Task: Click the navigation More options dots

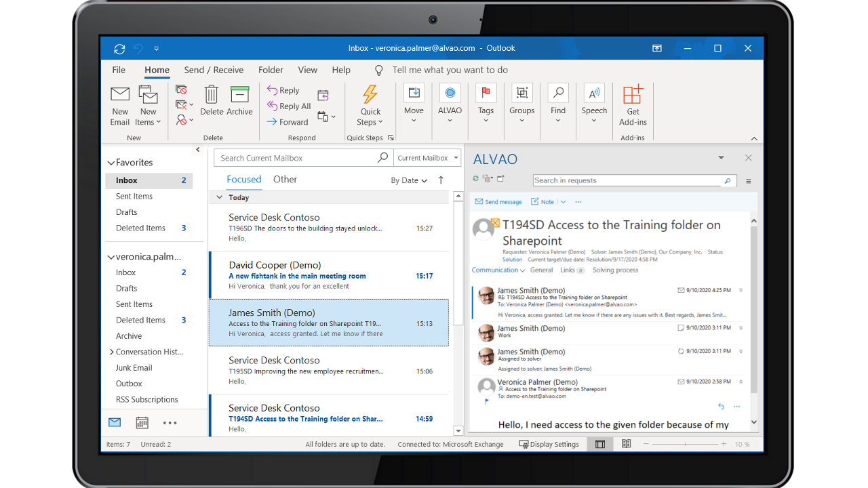Action: pyautogui.click(x=170, y=423)
